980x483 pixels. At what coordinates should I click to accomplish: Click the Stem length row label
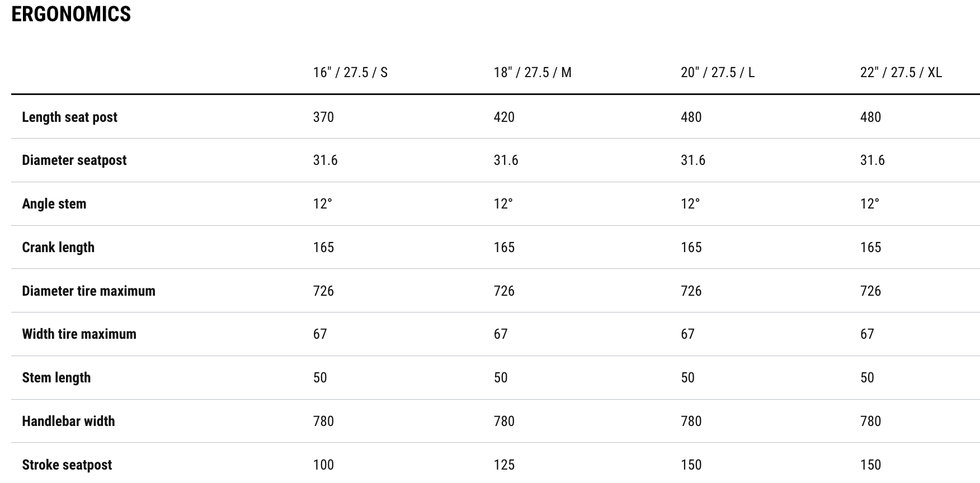[56, 378]
